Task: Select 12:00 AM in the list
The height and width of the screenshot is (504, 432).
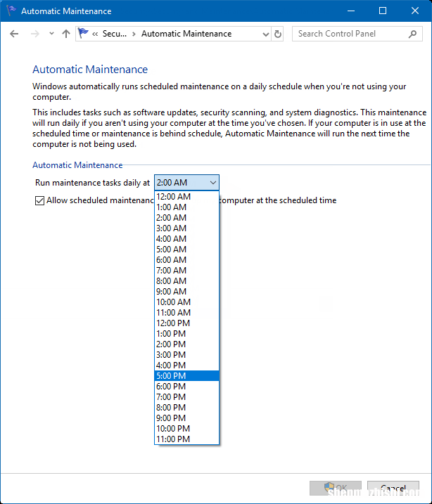Action: tap(186, 197)
